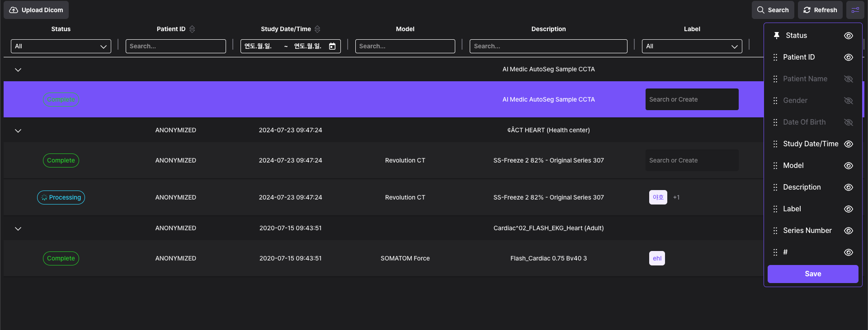Select the Description item in column panel
This screenshot has width=868, height=330.
[802, 187]
